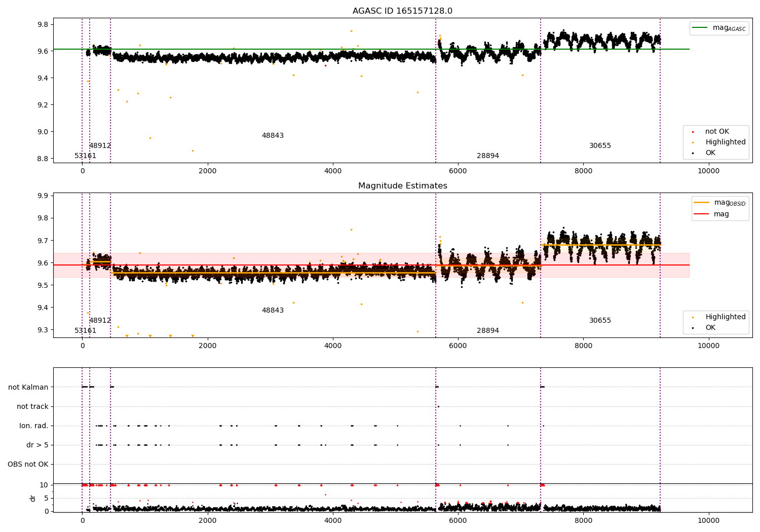Click the 9.9 y-axis tick of Magnitude Estimates
The width and height of the screenshot is (760, 532).
click(x=43, y=196)
